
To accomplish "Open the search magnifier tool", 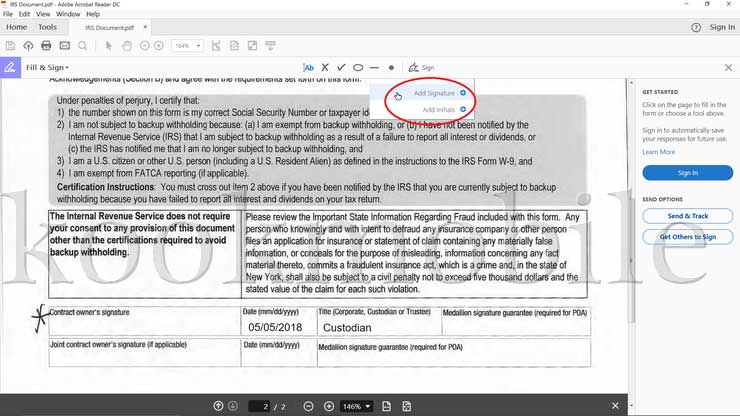I will point(83,46).
